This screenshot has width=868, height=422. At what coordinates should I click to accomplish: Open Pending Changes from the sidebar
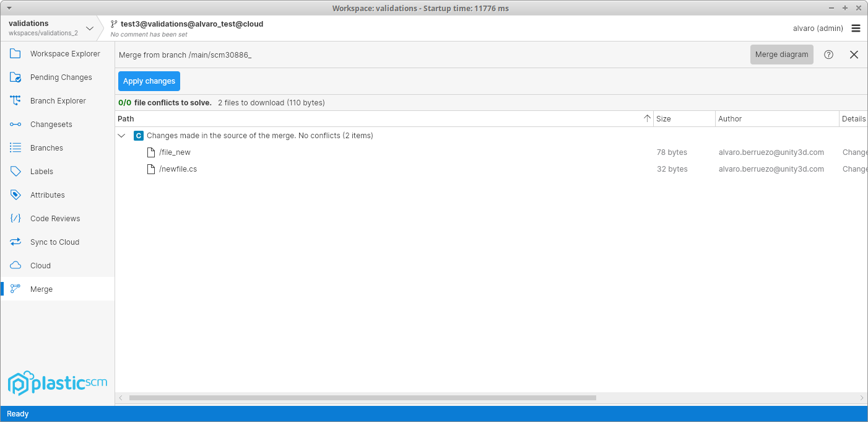(15, 77)
